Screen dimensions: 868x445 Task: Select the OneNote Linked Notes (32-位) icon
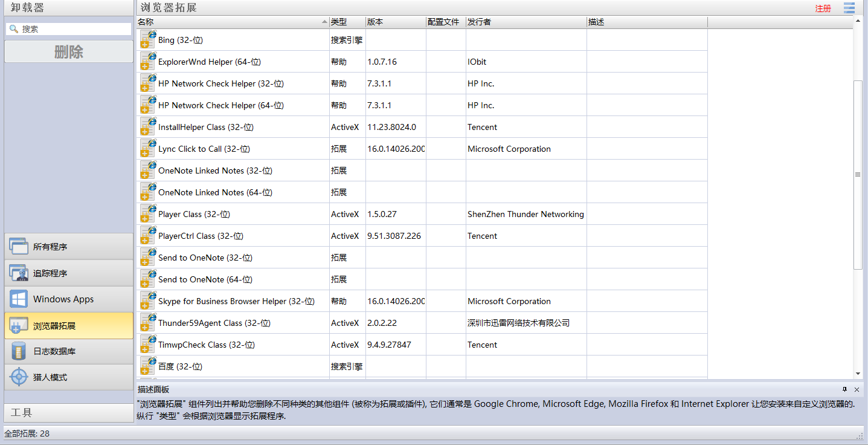pos(148,171)
